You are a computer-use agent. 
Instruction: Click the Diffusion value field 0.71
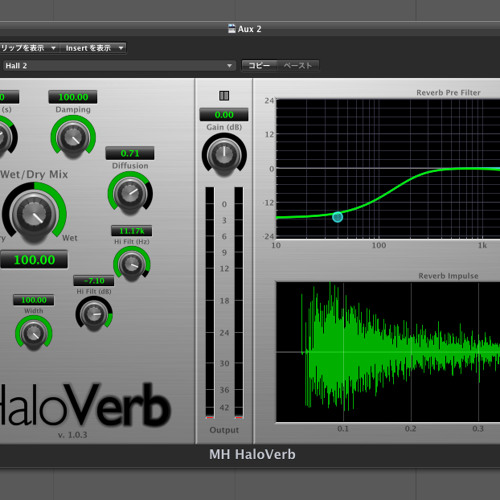click(130, 153)
